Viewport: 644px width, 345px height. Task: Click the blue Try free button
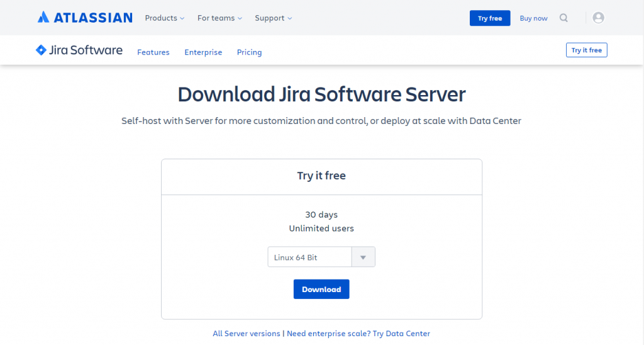pos(490,18)
